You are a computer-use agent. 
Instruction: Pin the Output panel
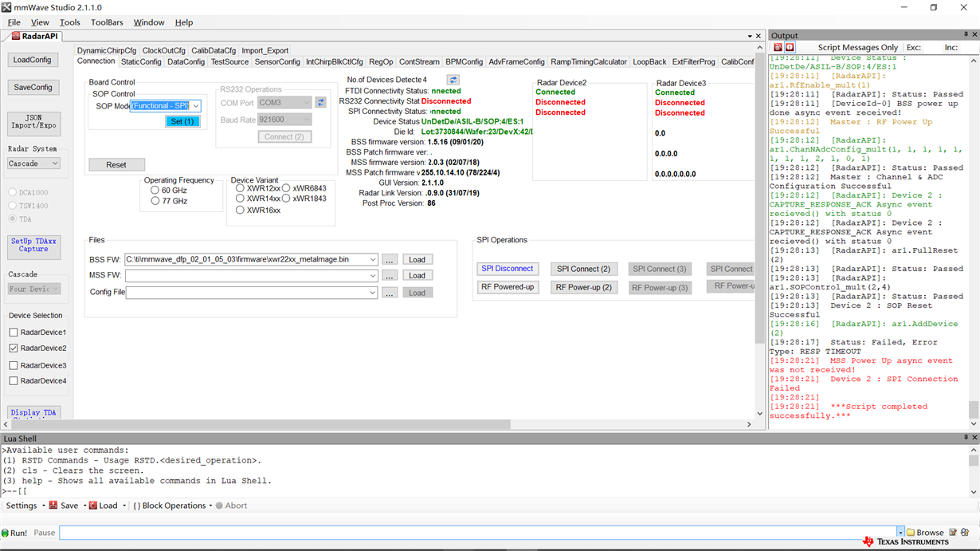966,35
